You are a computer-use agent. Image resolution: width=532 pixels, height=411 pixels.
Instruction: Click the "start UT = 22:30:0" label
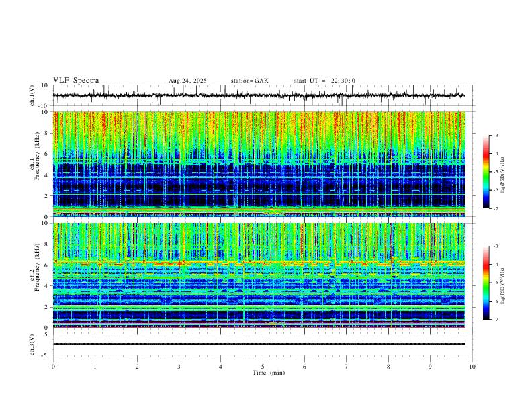(x=324, y=81)
